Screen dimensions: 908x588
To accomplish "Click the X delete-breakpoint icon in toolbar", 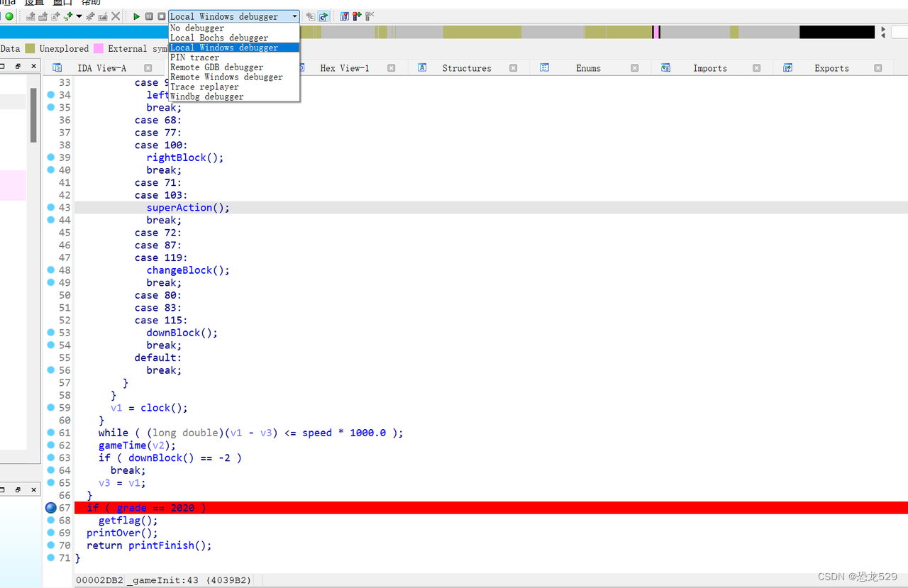I will point(116,16).
